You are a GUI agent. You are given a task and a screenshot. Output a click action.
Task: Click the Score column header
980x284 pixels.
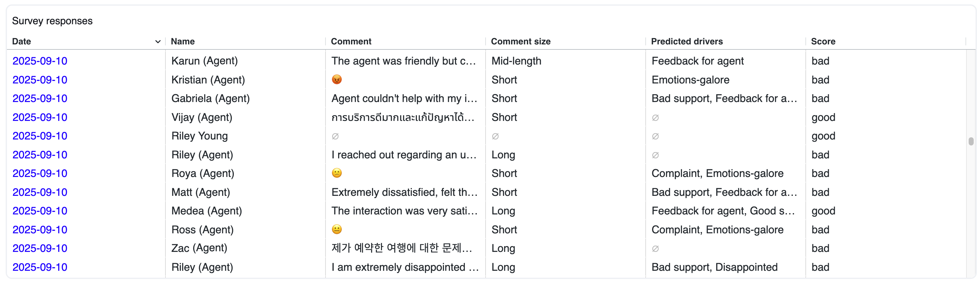tap(823, 42)
